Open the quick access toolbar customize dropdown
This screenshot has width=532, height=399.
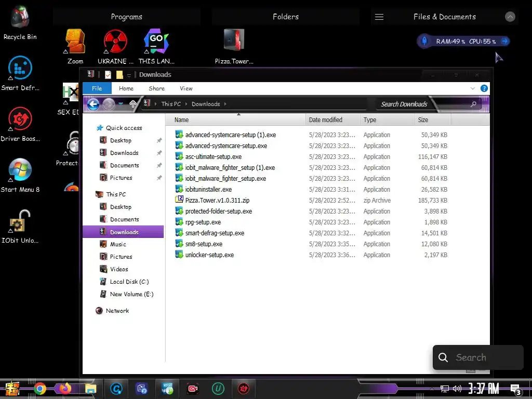[x=129, y=75]
